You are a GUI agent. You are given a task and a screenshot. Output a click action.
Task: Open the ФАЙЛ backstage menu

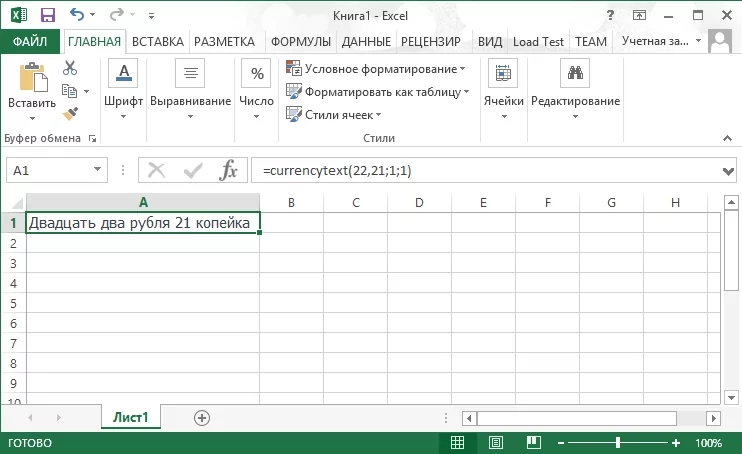[30, 42]
